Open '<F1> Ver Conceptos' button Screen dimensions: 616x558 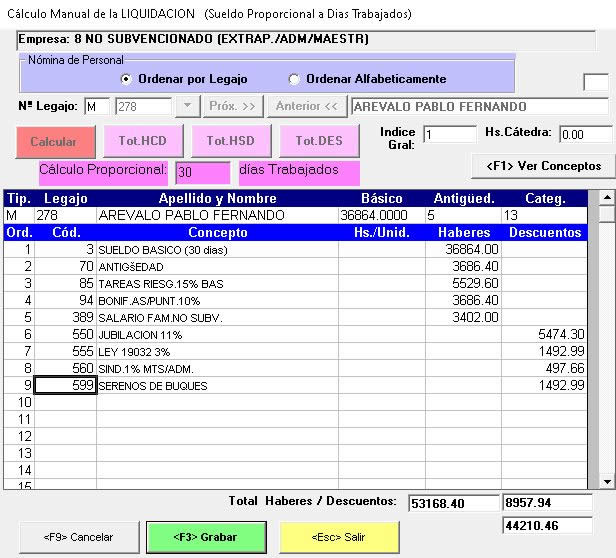pos(543,165)
